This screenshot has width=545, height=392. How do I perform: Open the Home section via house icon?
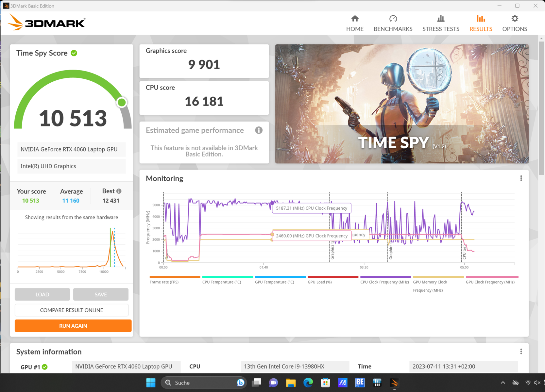point(355,19)
